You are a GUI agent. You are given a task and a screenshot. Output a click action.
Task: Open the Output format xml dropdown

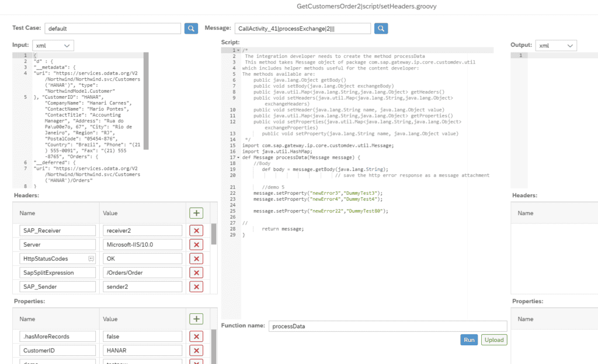coord(556,45)
